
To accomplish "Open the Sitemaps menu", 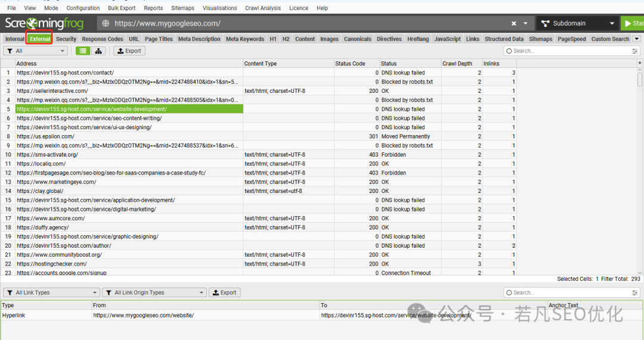I will [183, 8].
